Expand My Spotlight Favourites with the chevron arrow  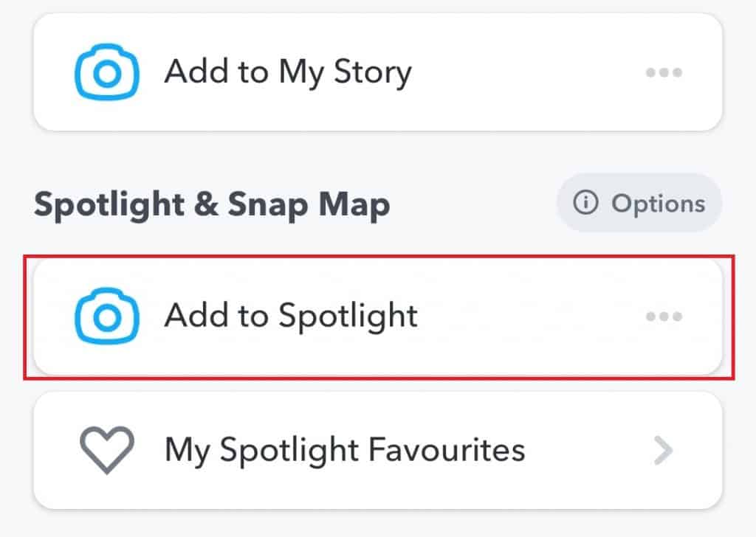(664, 450)
